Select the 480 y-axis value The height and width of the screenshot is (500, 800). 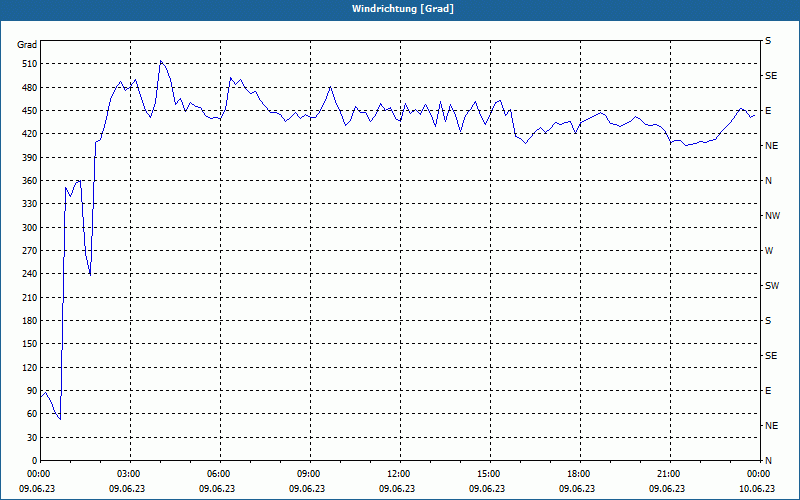click(30, 88)
